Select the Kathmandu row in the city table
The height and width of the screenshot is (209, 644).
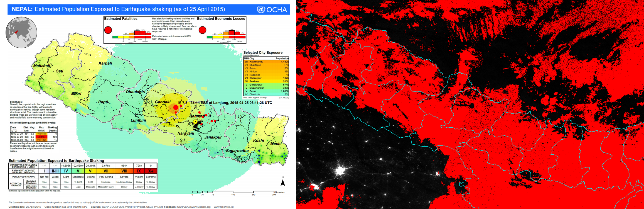tap(266, 62)
